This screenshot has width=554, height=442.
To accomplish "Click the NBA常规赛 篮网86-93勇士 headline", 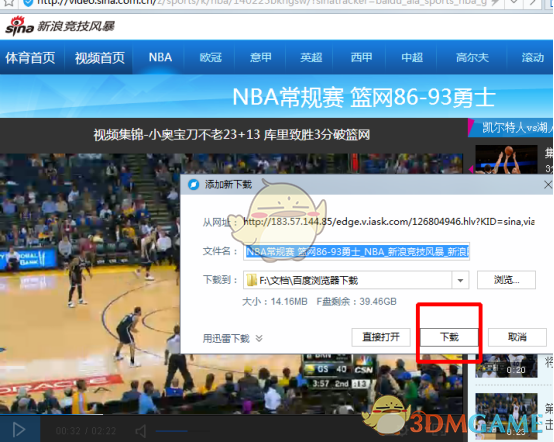I will pos(364,97).
